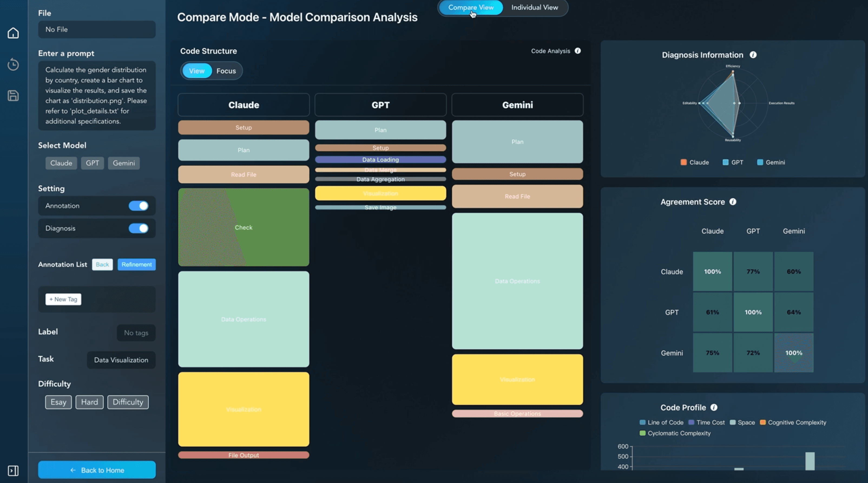Select the GPT column header in Code Structure
Viewport: 868px width, 483px height.
click(380, 105)
